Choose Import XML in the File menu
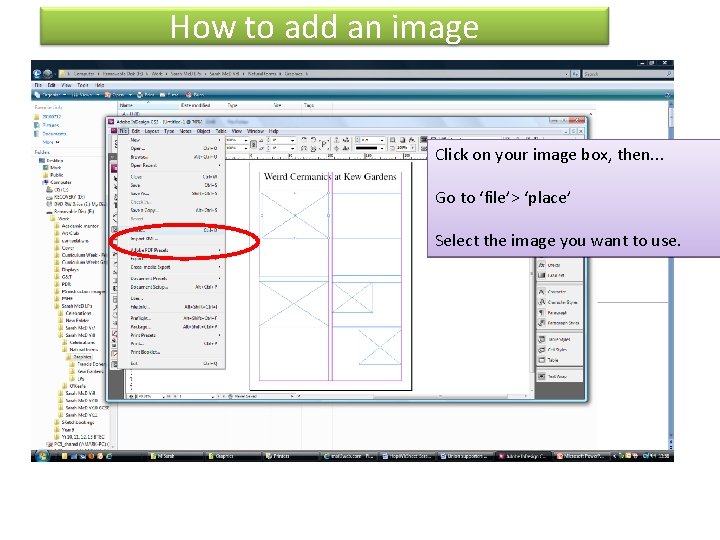This screenshot has width=720, height=540. [x=174, y=239]
